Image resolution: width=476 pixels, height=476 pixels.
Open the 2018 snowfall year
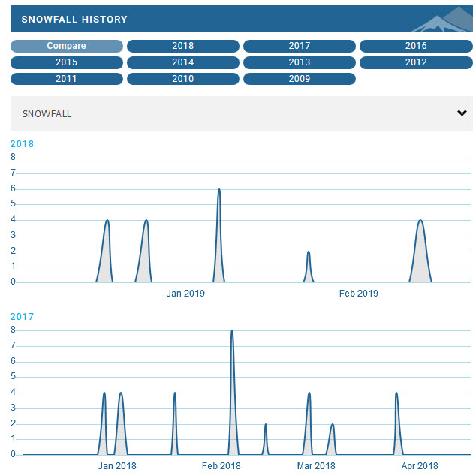coord(182,46)
